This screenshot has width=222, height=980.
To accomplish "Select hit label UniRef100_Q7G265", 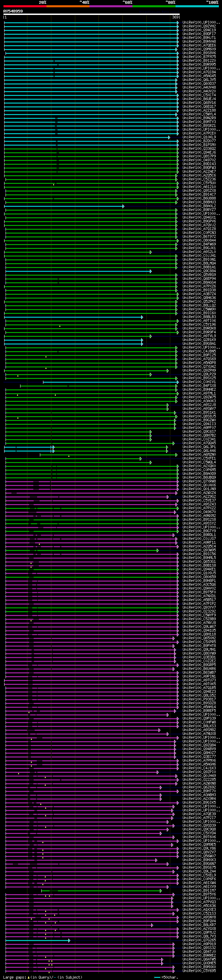I will [x=199, y=940].
